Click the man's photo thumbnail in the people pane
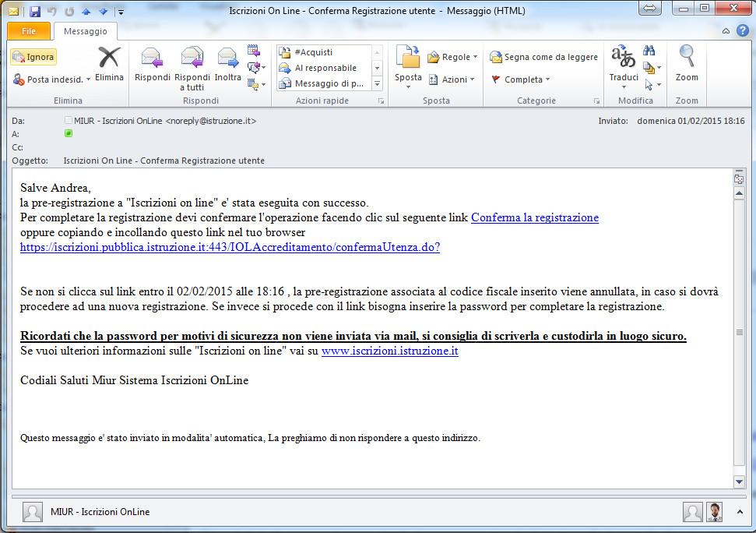 (715, 512)
